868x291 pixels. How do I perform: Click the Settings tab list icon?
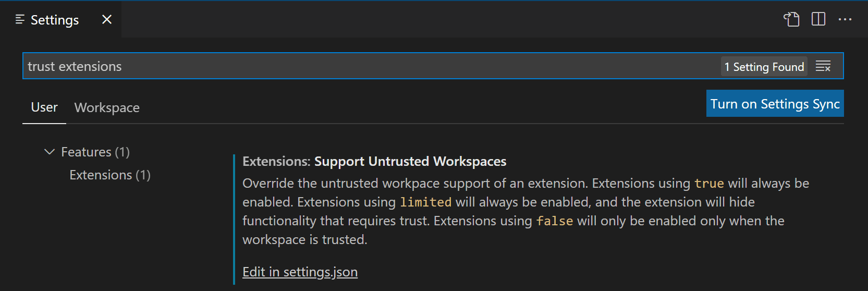(20, 19)
